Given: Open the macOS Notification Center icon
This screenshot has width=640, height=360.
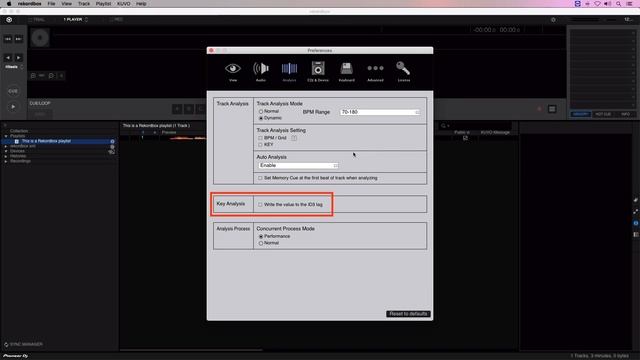Looking at the screenshot, I should 630,4.
